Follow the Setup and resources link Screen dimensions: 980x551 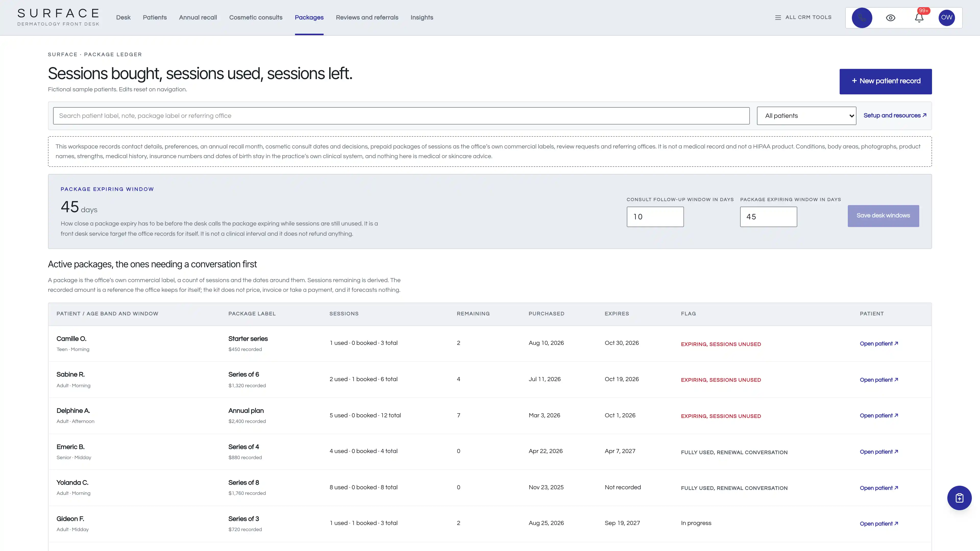895,115
